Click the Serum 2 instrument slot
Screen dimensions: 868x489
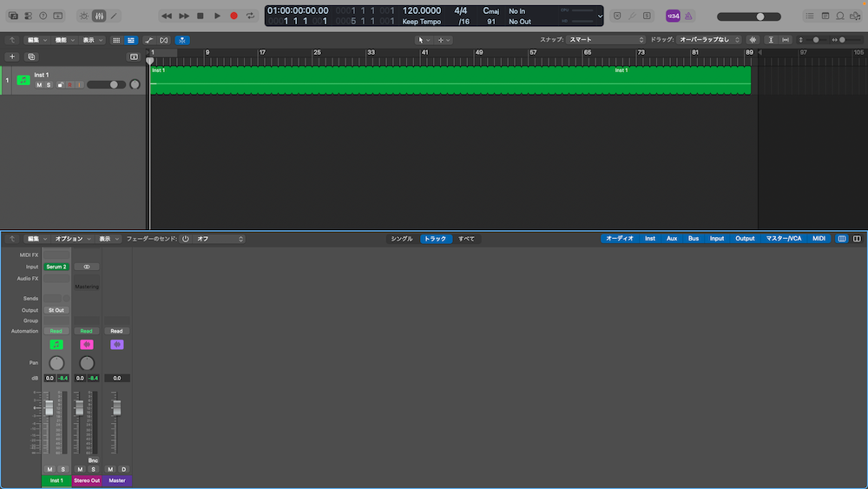click(x=56, y=267)
